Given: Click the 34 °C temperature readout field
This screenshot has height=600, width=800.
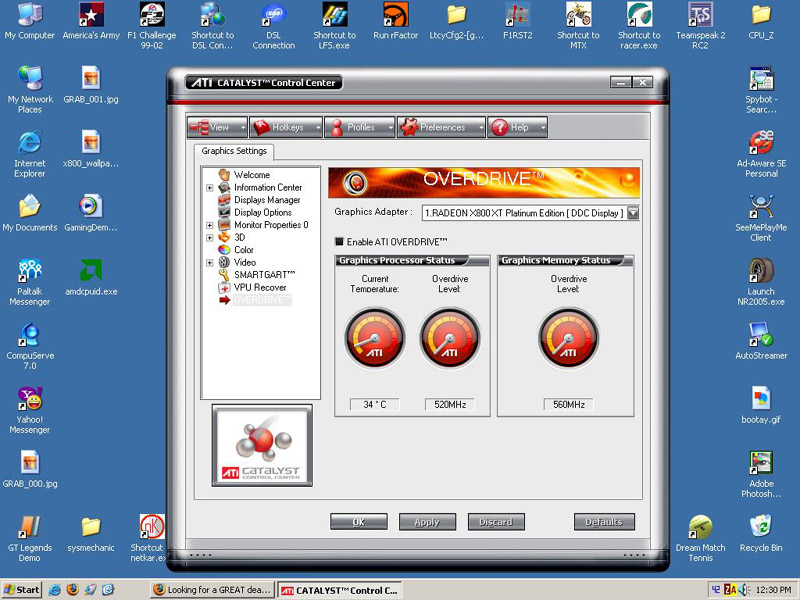Looking at the screenshot, I should tap(374, 404).
